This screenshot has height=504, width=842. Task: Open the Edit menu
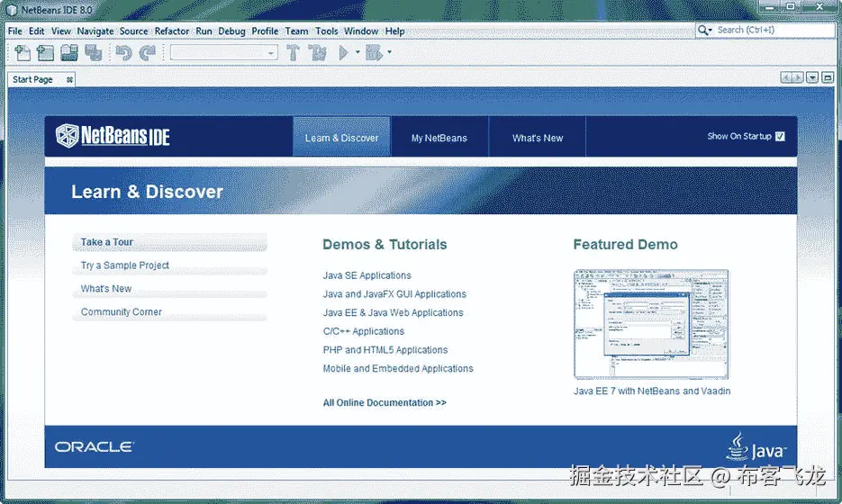point(37,31)
